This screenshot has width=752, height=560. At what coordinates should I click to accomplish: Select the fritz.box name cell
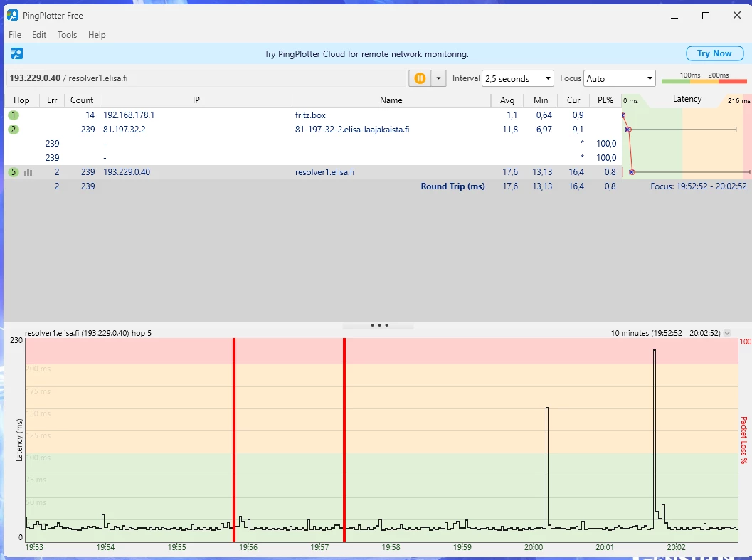pos(310,115)
